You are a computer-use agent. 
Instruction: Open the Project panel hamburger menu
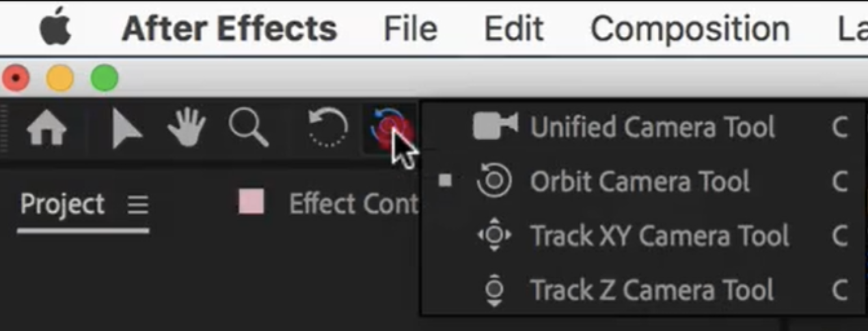pyautogui.click(x=138, y=206)
